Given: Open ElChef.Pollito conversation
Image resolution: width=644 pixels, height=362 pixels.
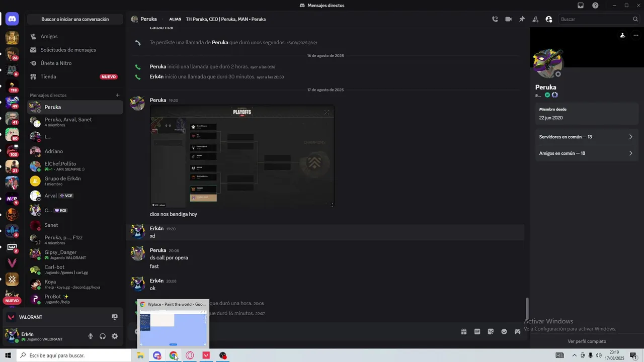Looking at the screenshot, I should click(75, 166).
